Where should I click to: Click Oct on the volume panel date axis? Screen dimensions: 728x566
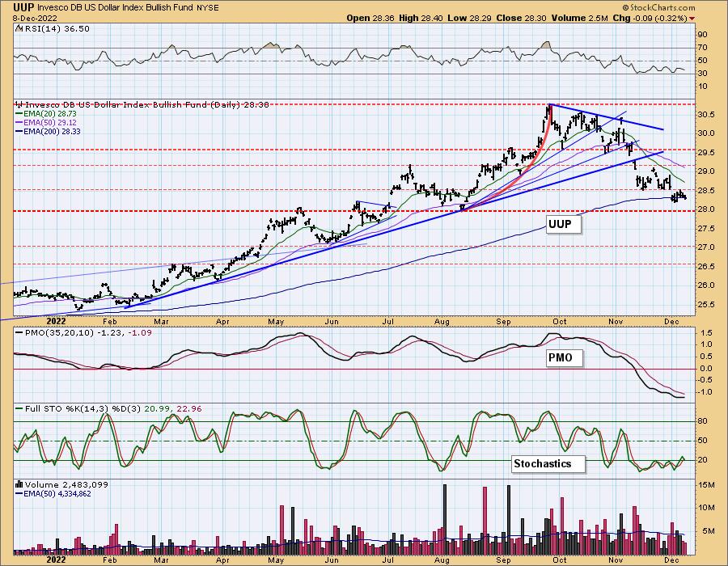tap(560, 560)
